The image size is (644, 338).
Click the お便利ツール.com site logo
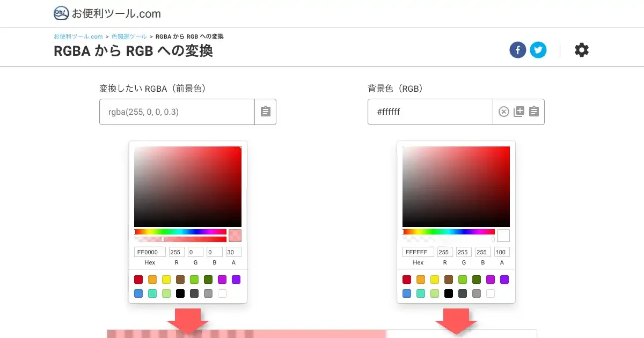tap(107, 13)
